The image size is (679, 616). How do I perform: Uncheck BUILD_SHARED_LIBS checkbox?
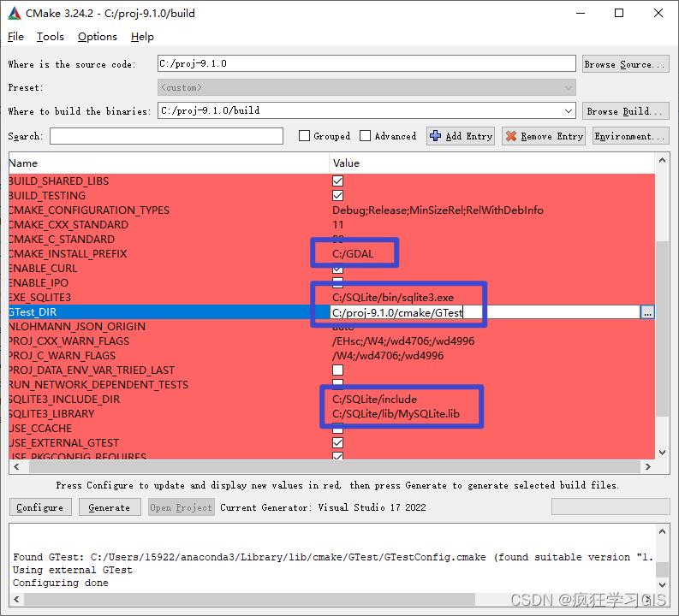(x=337, y=181)
